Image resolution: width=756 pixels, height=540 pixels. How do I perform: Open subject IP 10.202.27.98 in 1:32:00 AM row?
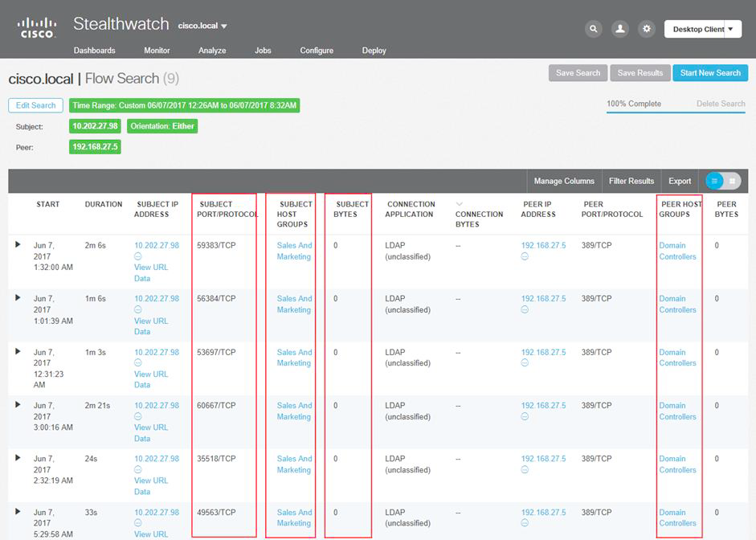(157, 245)
